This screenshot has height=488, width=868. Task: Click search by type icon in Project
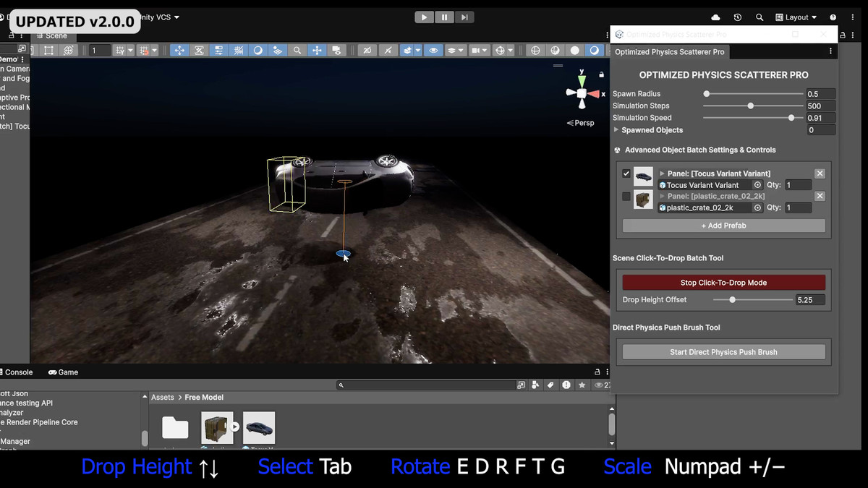[535, 385]
